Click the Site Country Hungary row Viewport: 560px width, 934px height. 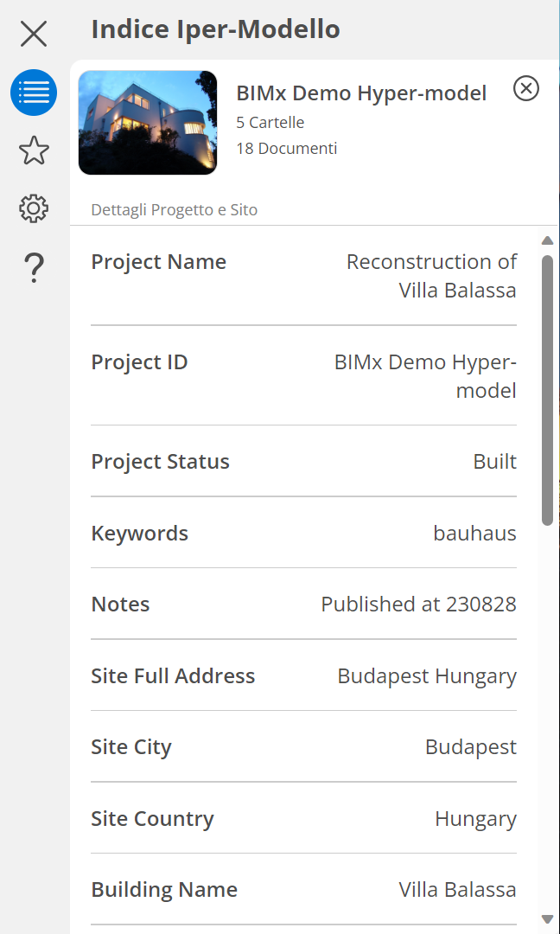tap(303, 818)
